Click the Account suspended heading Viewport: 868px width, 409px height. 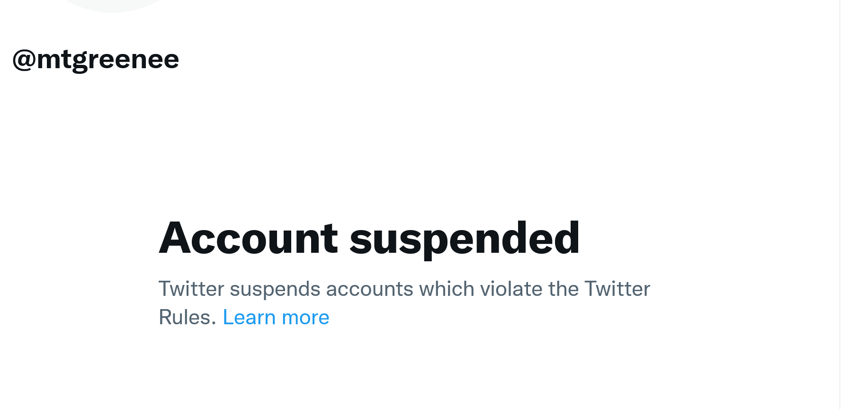[369, 238]
